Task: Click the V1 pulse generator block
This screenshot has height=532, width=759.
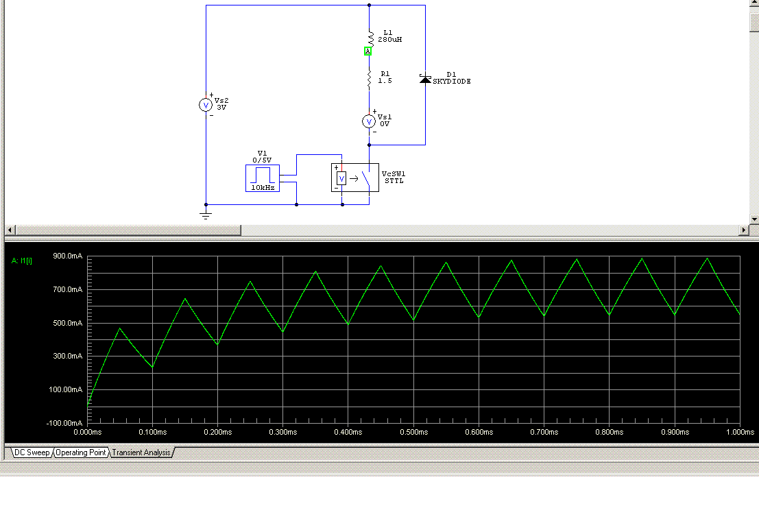Action: (263, 178)
